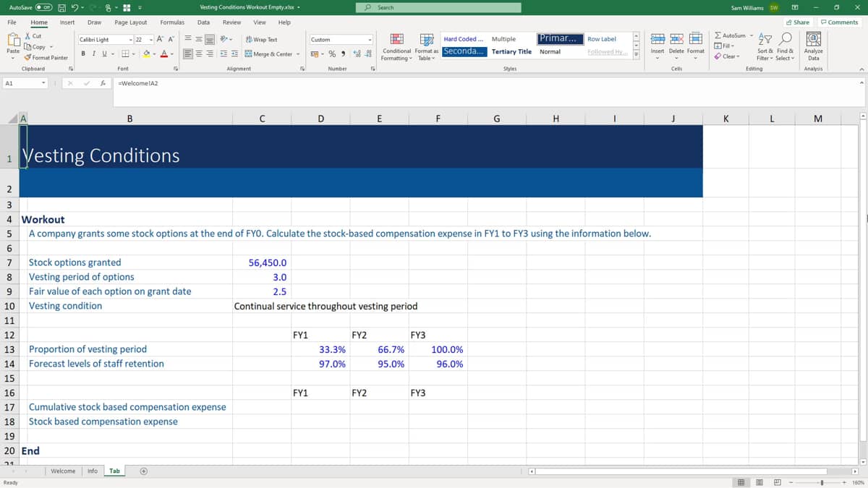Switch to the Insert ribbon tab
This screenshot has height=488, width=868.
point(67,22)
